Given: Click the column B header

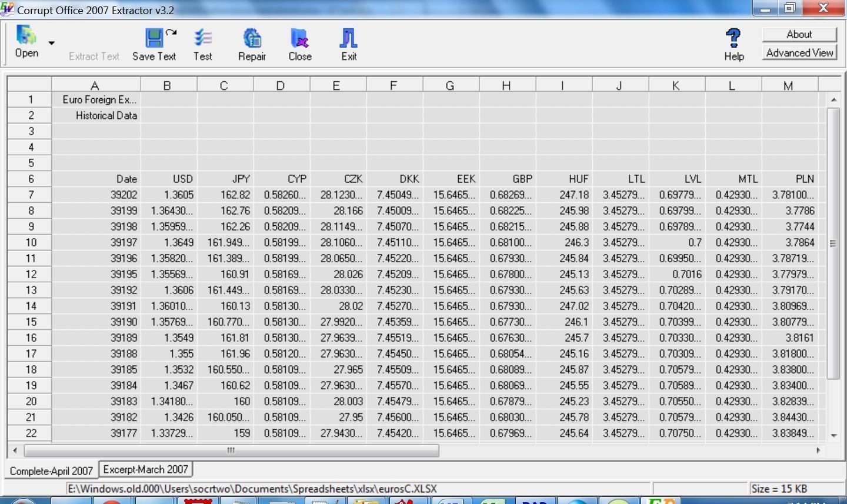Looking at the screenshot, I should pos(167,85).
